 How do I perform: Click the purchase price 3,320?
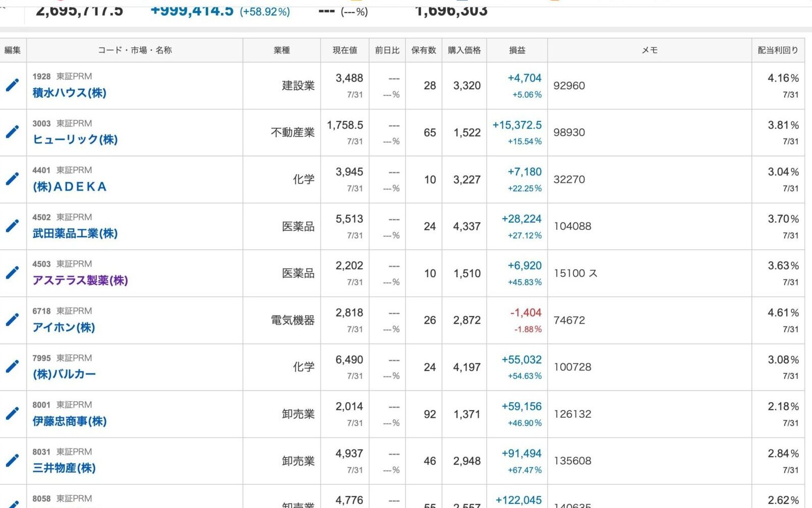[467, 86]
